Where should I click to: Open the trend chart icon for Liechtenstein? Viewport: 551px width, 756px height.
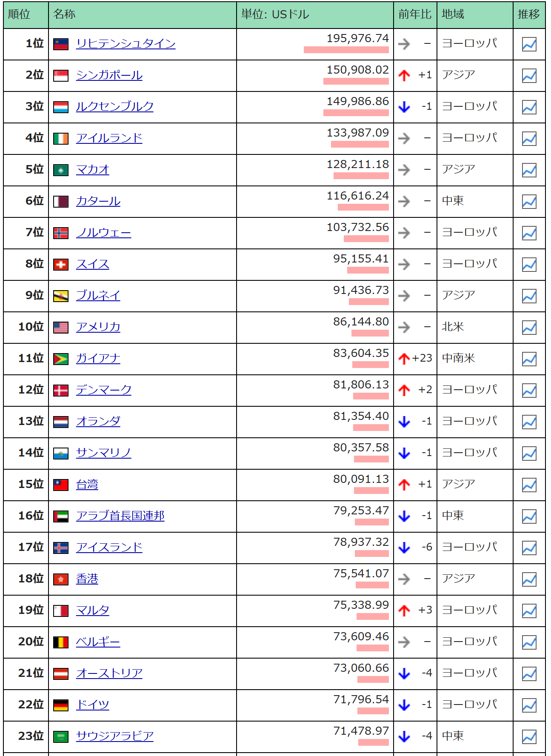529,44
